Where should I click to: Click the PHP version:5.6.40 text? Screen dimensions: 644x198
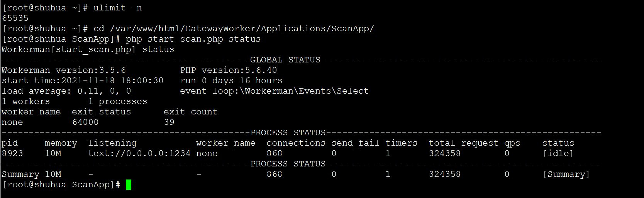point(229,70)
